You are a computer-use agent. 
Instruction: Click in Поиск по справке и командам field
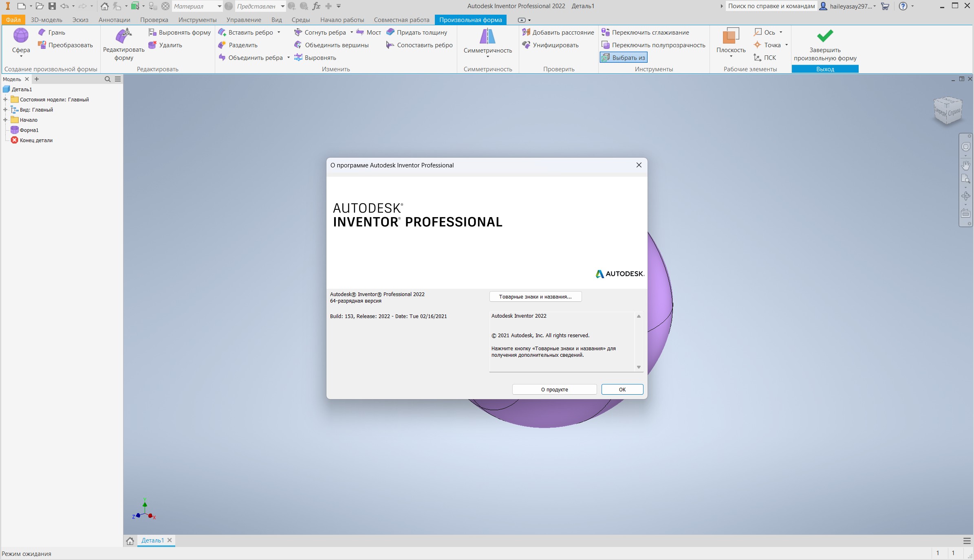click(x=771, y=6)
